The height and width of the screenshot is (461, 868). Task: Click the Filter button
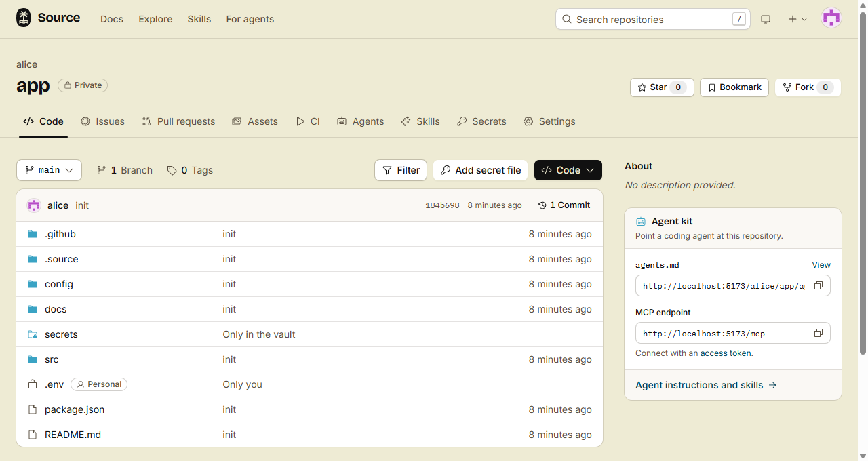click(x=401, y=170)
